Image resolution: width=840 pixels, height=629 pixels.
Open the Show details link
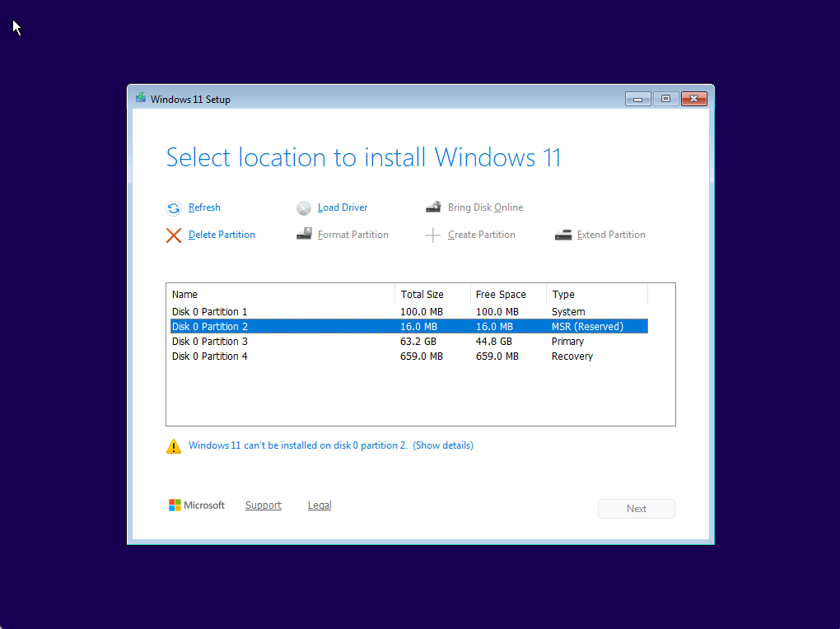pyautogui.click(x=443, y=445)
